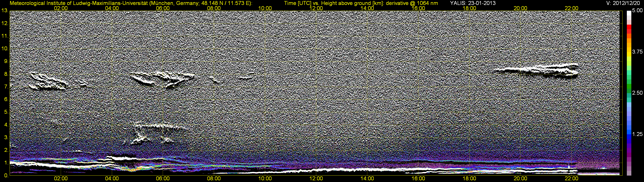Click the colorbar '1.25' value label
The height and width of the screenshot is (182, 644).
click(638, 134)
